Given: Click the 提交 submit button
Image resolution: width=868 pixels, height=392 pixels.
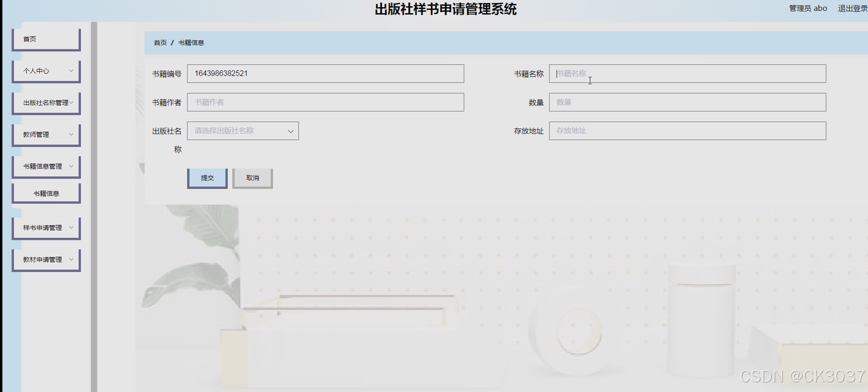Looking at the screenshot, I should tap(207, 178).
